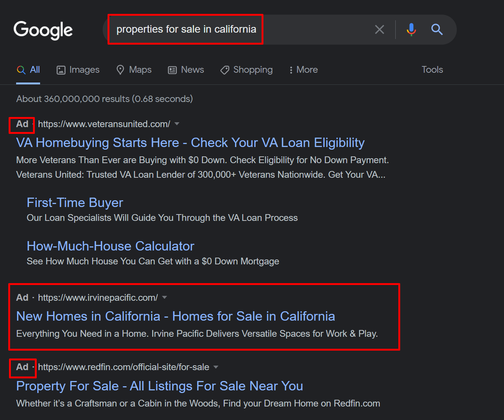504x420 pixels.
Task: Expand the arrow next to the redfin.com URL
Action: click(x=216, y=367)
